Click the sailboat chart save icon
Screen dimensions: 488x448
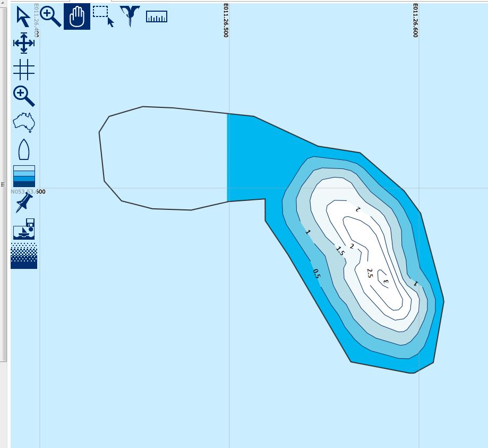[x=23, y=229]
